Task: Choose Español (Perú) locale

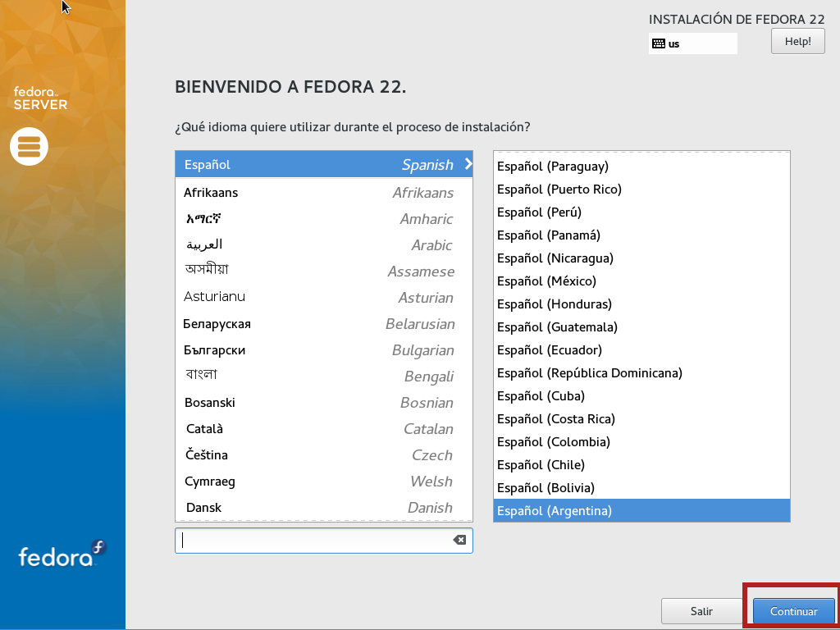Action: point(641,212)
